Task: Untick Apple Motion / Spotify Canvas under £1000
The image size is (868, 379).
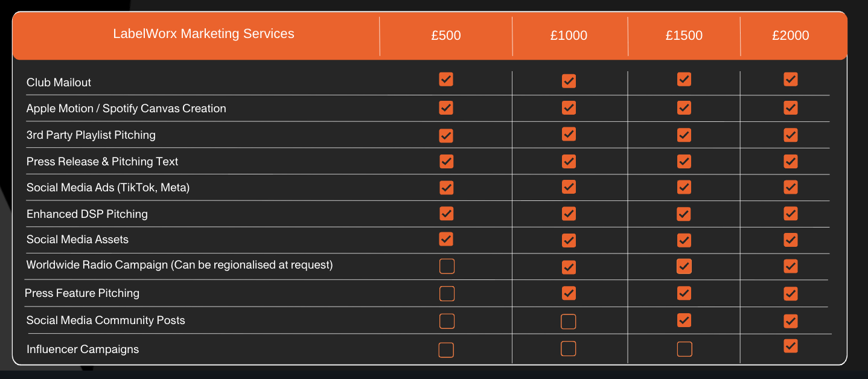Action: (569, 107)
